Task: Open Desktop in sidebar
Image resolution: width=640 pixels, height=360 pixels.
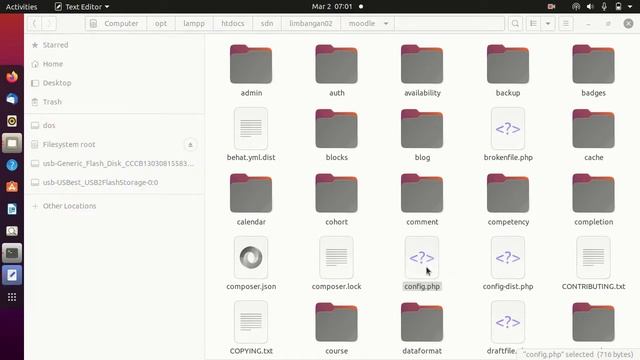Action: click(114, 83)
